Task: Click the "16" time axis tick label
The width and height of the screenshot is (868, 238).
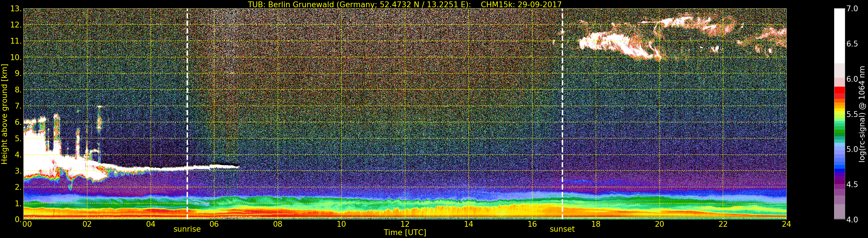Action: pos(532,224)
